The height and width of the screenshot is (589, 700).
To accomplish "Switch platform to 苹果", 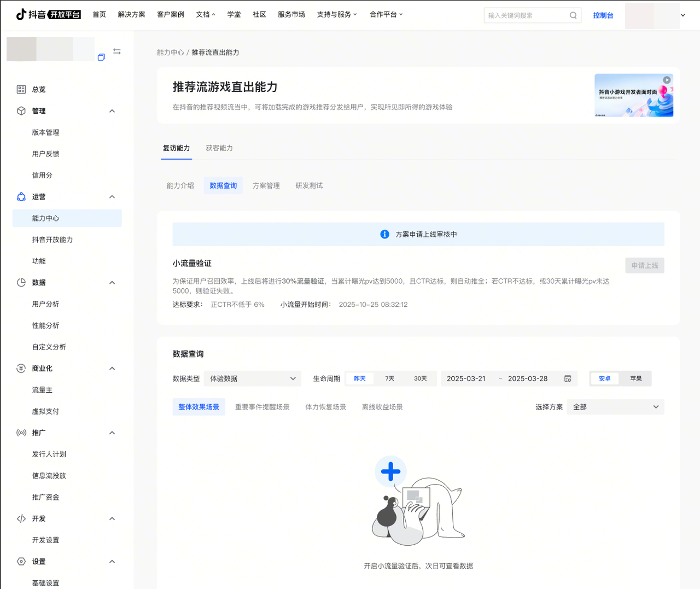I will pyautogui.click(x=635, y=378).
